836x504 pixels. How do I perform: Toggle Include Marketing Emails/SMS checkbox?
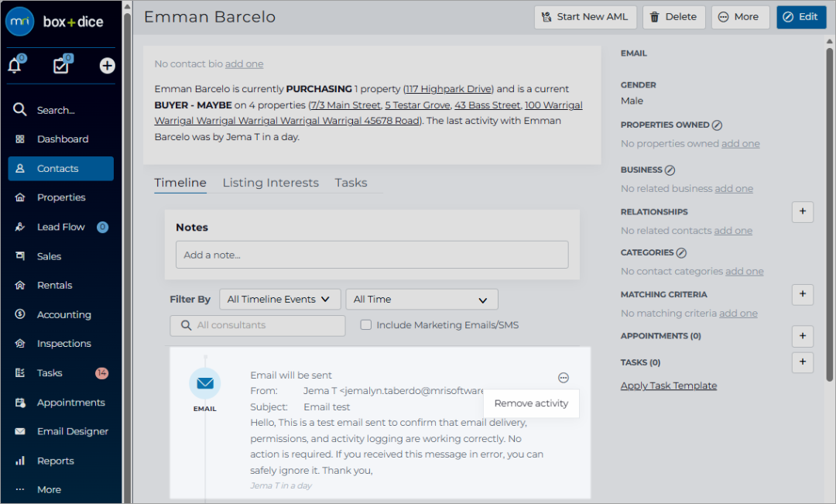click(x=365, y=325)
